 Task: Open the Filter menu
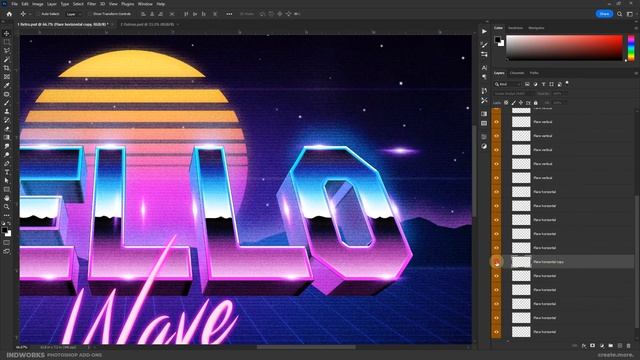pyautogui.click(x=91, y=4)
